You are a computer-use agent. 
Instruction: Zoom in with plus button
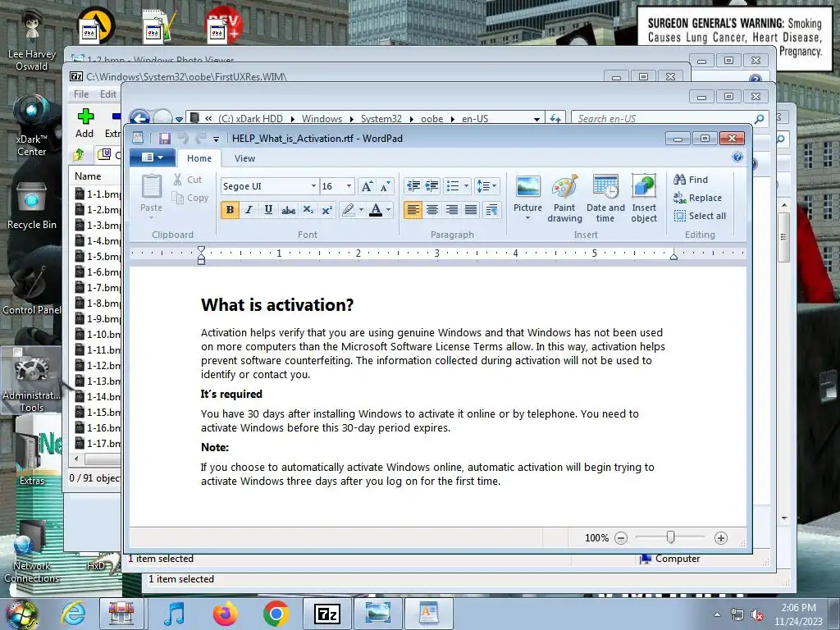coord(721,538)
